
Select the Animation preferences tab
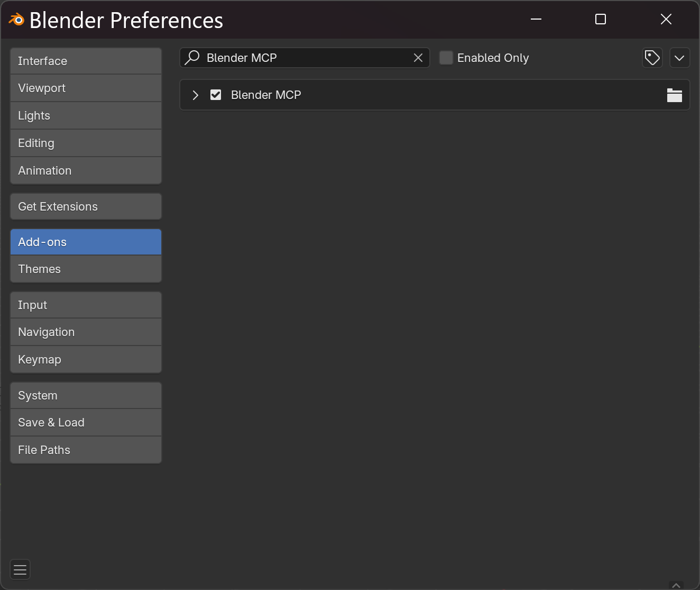(86, 171)
